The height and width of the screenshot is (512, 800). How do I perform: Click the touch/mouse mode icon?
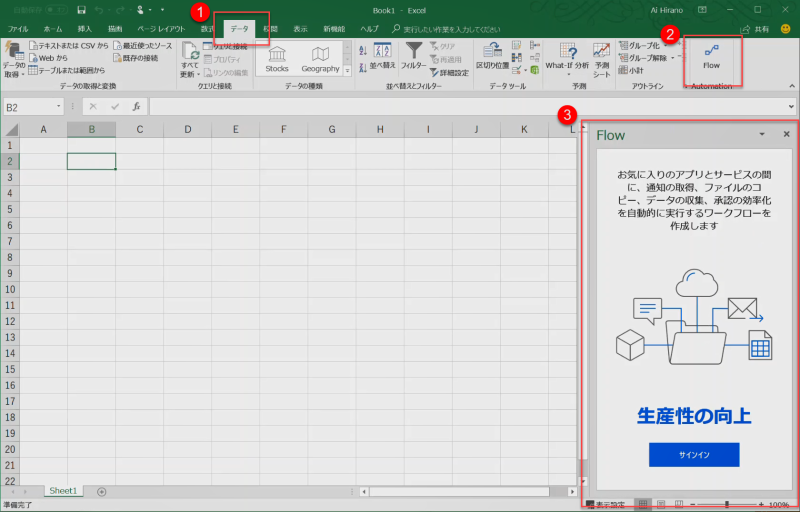click(140, 10)
